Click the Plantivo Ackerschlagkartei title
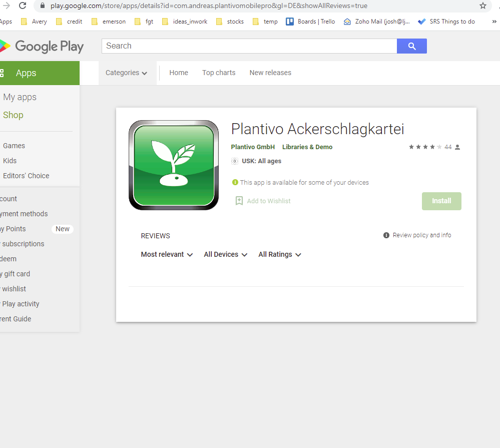500x448 pixels. coord(318,129)
